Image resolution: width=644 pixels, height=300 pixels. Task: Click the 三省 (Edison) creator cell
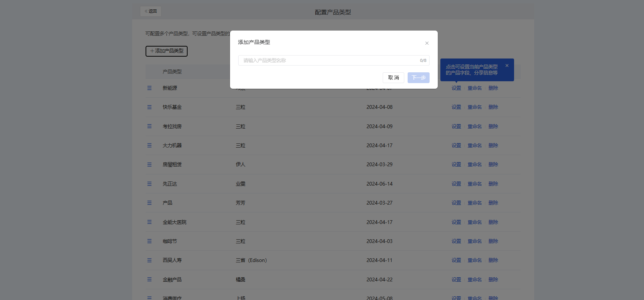coord(251,260)
